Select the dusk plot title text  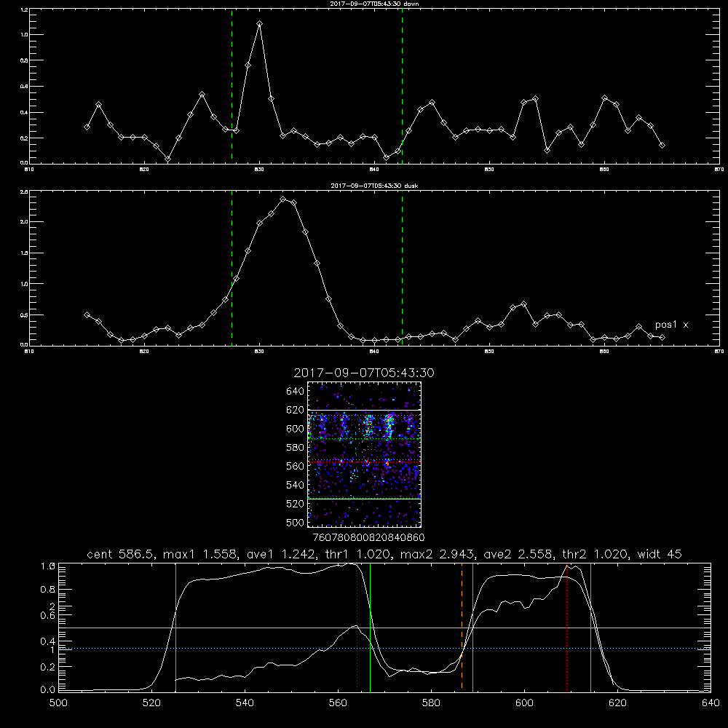coord(374,186)
